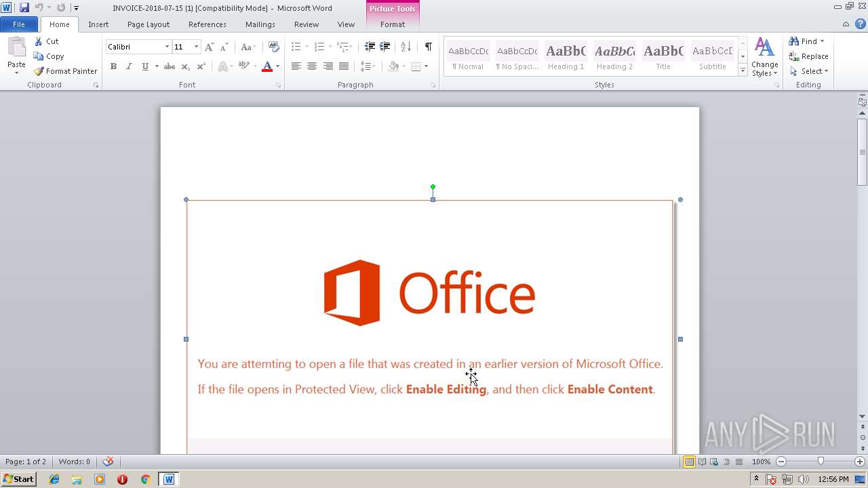Switch to Web Layout view
This screenshot has height=488, width=868.
(714, 462)
